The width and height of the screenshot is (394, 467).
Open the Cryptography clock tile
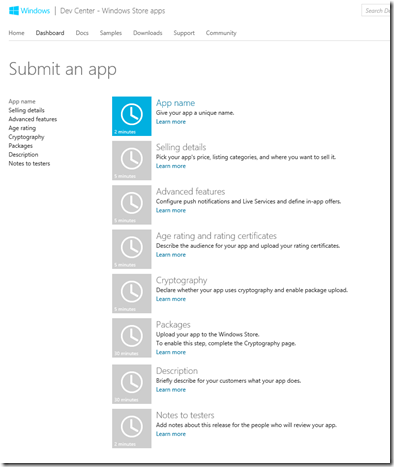[132, 294]
